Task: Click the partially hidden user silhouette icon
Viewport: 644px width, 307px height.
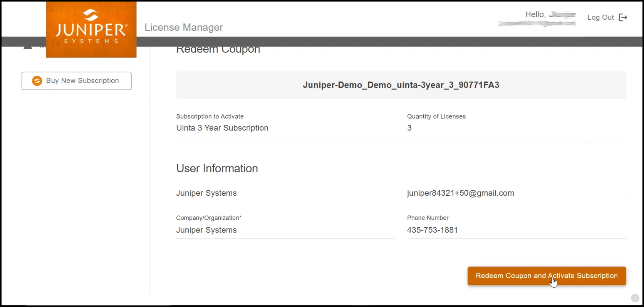Action: [x=28, y=48]
